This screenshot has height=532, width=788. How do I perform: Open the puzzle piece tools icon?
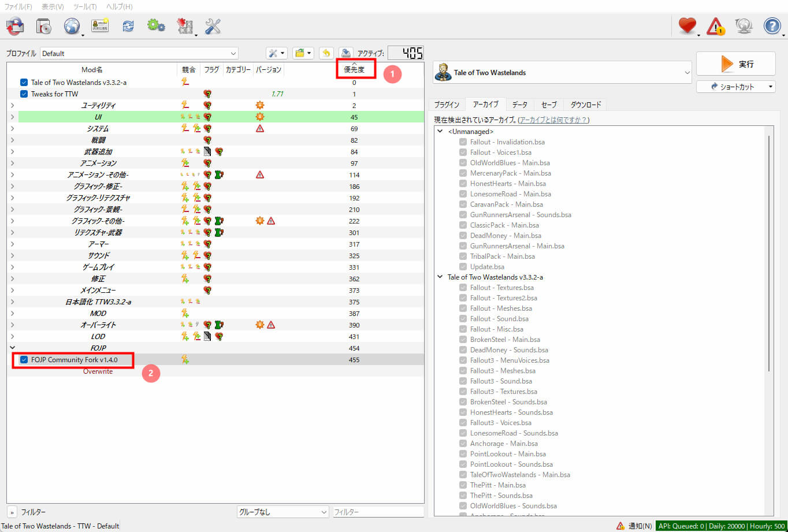pos(185,26)
